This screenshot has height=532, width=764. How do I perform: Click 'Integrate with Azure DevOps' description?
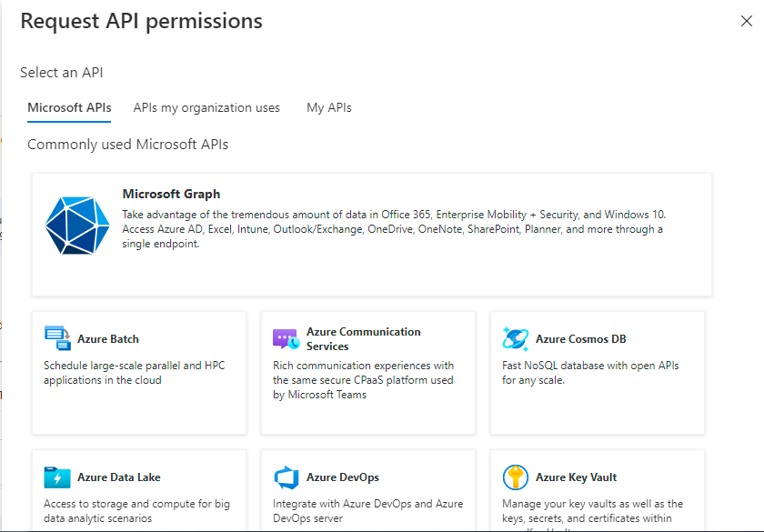[367, 511]
